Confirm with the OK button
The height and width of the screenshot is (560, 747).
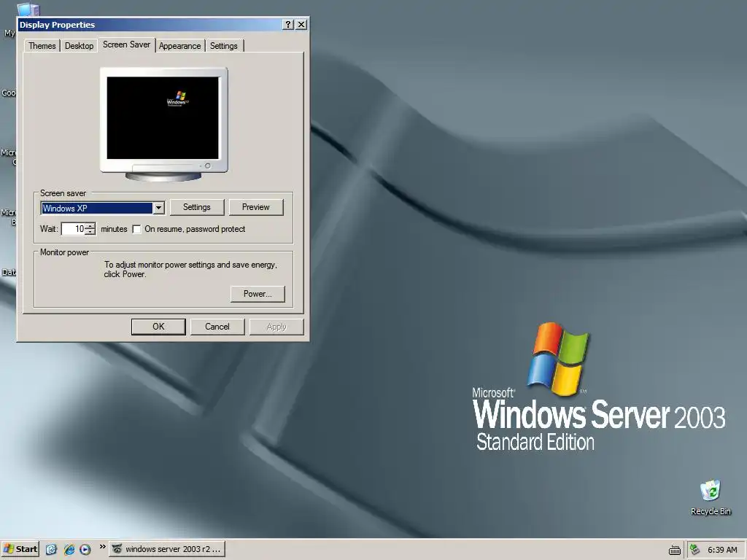pos(158,327)
